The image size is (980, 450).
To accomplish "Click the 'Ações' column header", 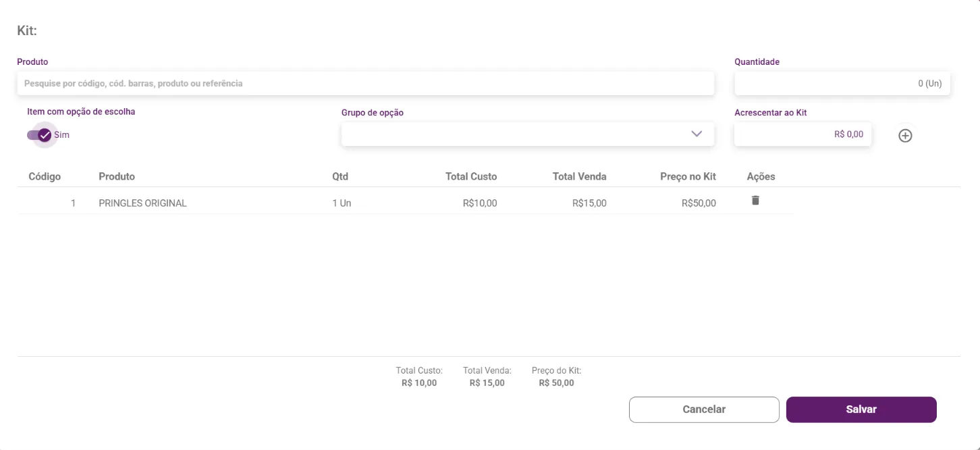I will coord(761,176).
